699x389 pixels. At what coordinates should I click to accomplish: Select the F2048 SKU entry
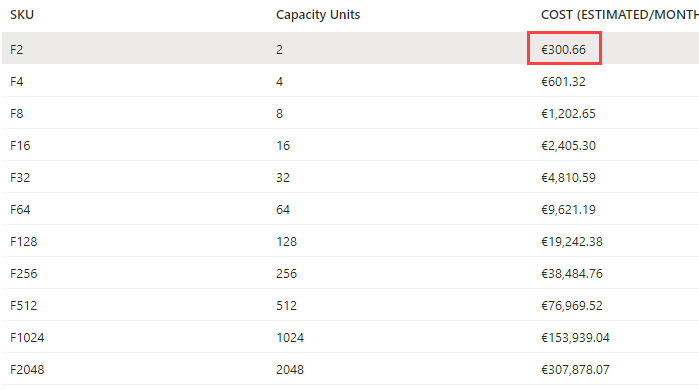(x=27, y=370)
